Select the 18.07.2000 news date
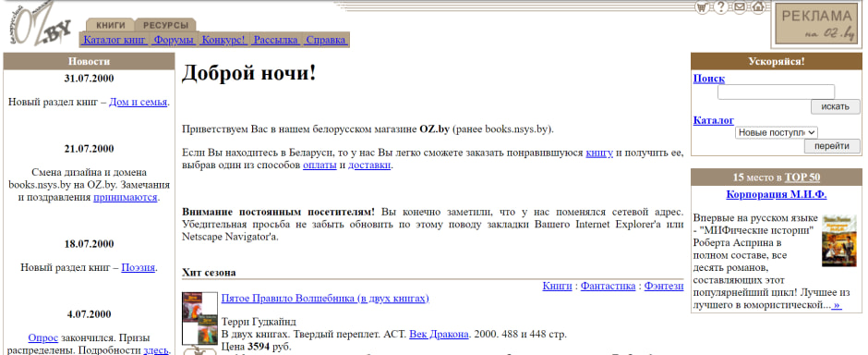Image resolution: width=868 pixels, height=355 pixels. (90, 244)
